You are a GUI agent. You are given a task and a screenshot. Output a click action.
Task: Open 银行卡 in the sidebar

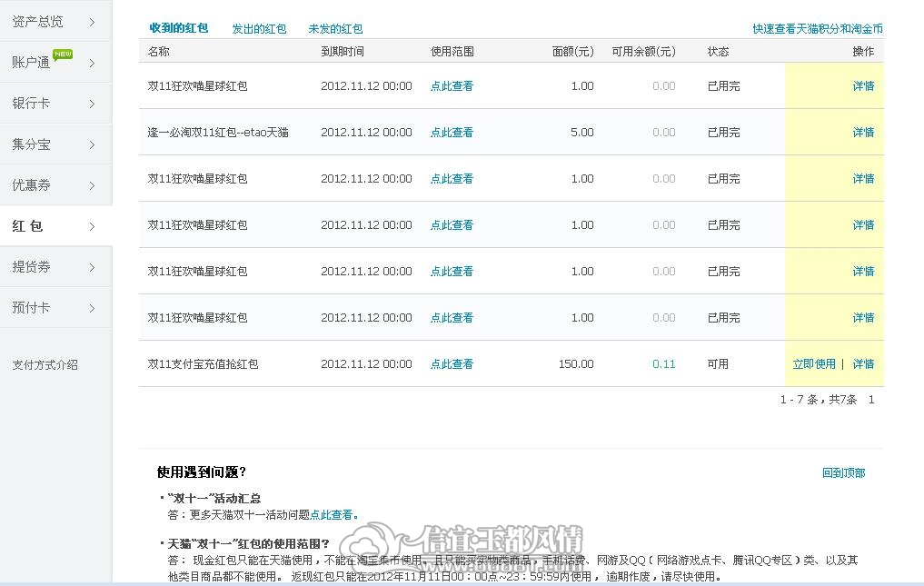31,104
